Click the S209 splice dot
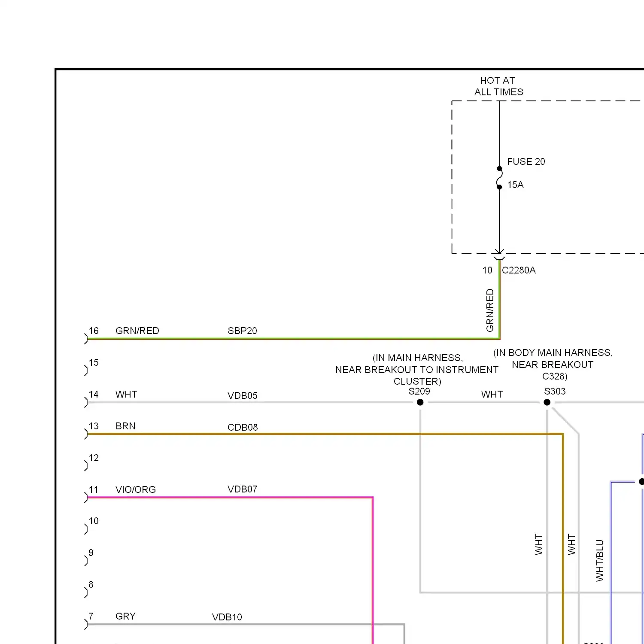Screen dimensions: 644x644 coord(420,402)
